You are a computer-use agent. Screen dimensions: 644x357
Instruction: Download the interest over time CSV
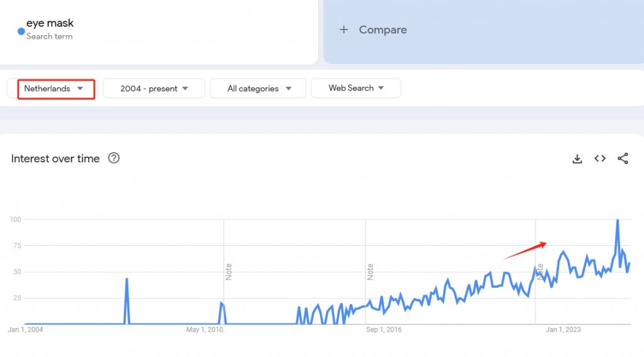[577, 159]
